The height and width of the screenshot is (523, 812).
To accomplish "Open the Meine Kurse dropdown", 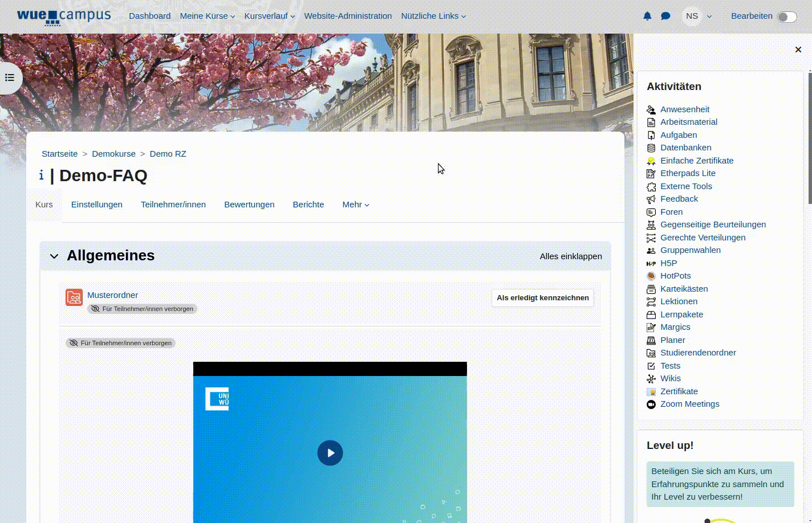I will (208, 16).
